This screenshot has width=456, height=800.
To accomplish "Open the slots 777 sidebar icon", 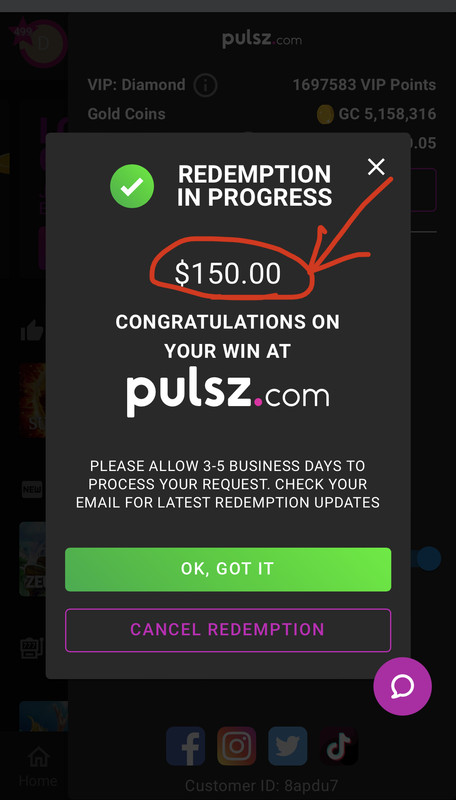I will pos(32,648).
